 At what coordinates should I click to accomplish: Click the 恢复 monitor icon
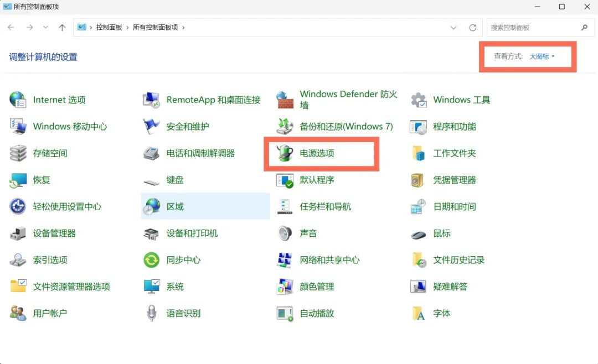click(18, 180)
